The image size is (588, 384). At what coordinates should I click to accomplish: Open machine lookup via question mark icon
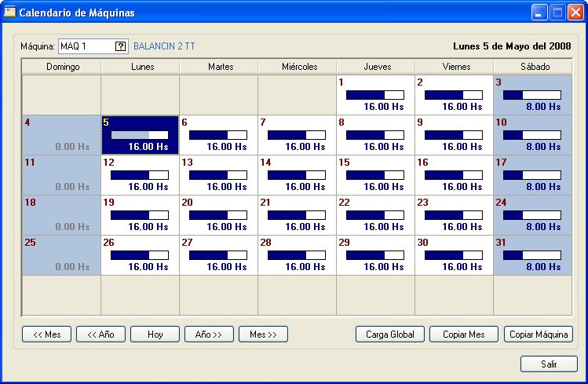120,46
